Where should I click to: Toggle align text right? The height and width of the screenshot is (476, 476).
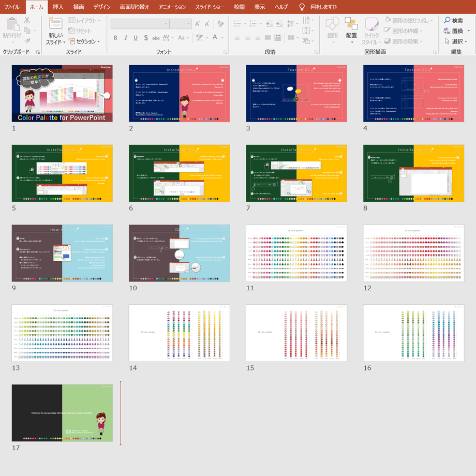[258, 38]
